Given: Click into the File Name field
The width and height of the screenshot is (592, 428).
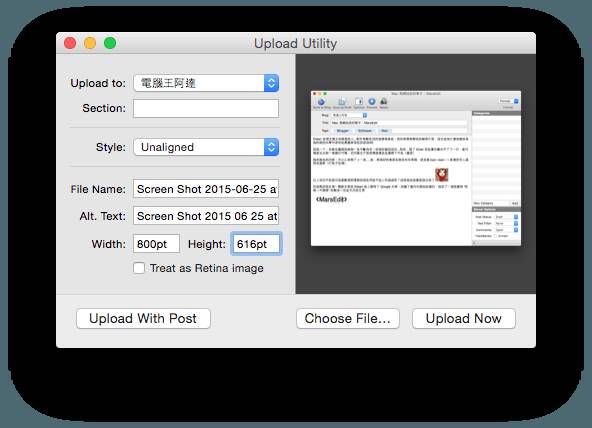Looking at the screenshot, I should [206, 189].
